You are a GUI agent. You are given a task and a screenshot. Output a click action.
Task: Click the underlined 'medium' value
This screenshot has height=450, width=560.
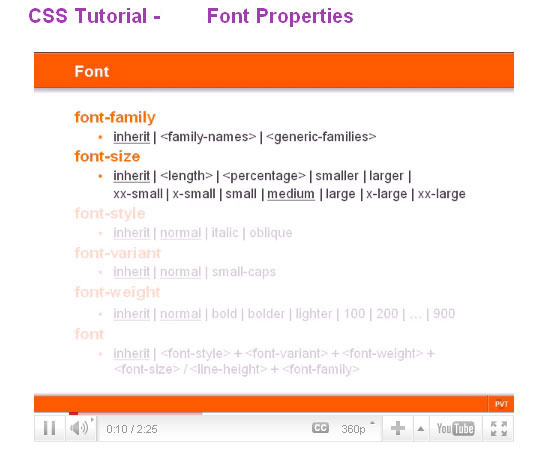(291, 194)
